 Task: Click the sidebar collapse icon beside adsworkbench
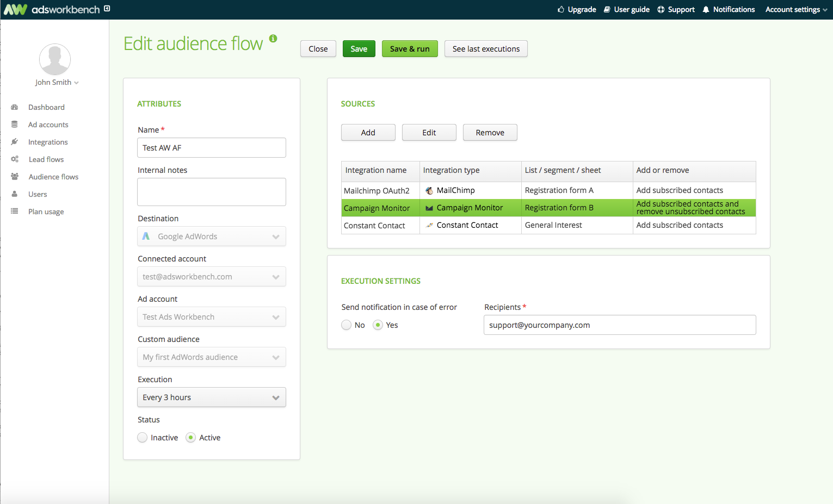point(107,8)
